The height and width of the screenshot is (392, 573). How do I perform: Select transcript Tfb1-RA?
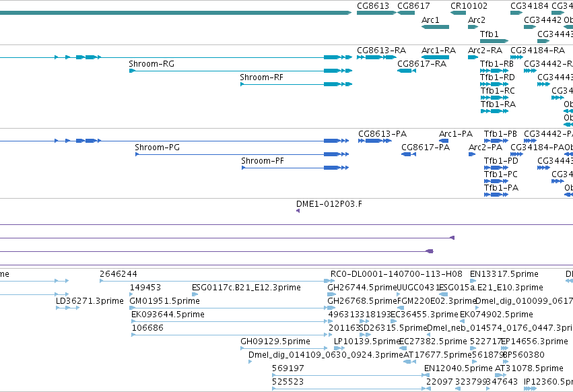point(494,111)
